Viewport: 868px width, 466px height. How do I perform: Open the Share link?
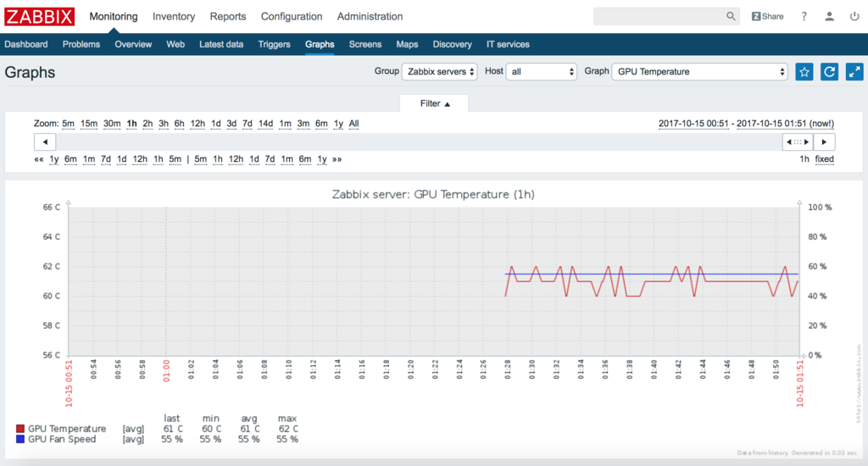coord(767,17)
